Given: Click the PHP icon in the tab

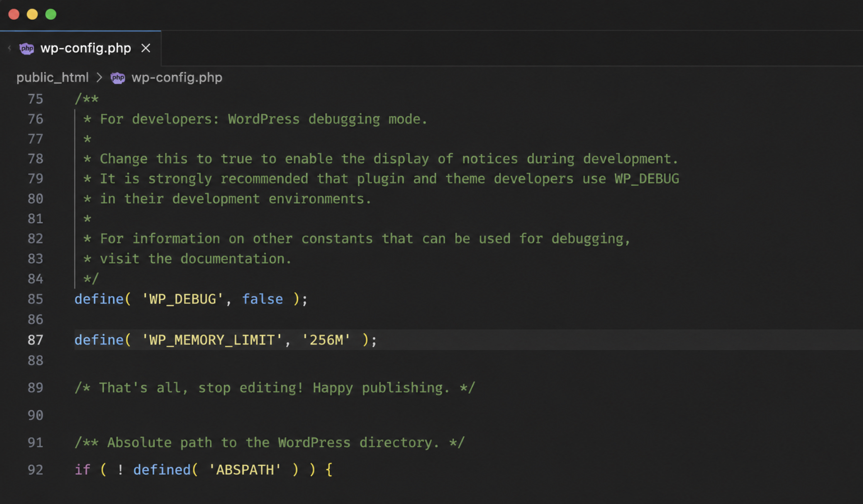Looking at the screenshot, I should coord(27,48).
